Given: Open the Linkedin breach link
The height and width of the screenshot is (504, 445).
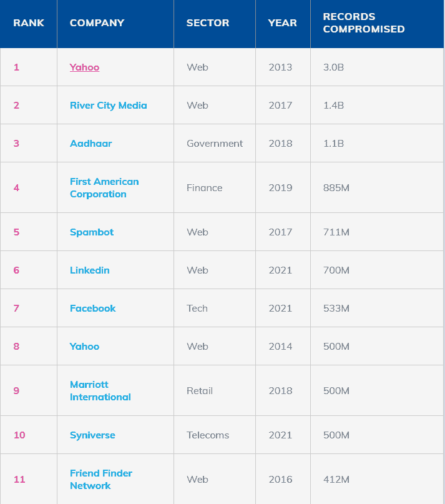Looking at the screenshot, I should 89,270.
